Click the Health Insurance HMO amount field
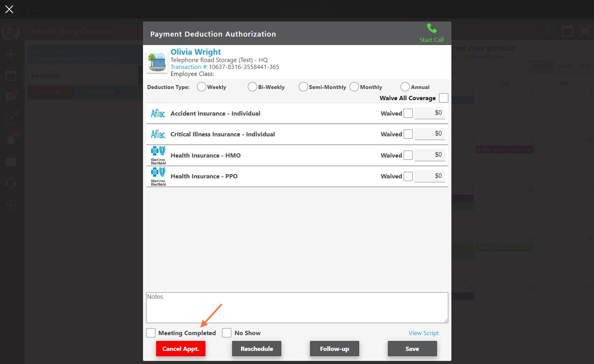Image resolution: width=594 pixels, height=364 pixels. tap(430, 155)
